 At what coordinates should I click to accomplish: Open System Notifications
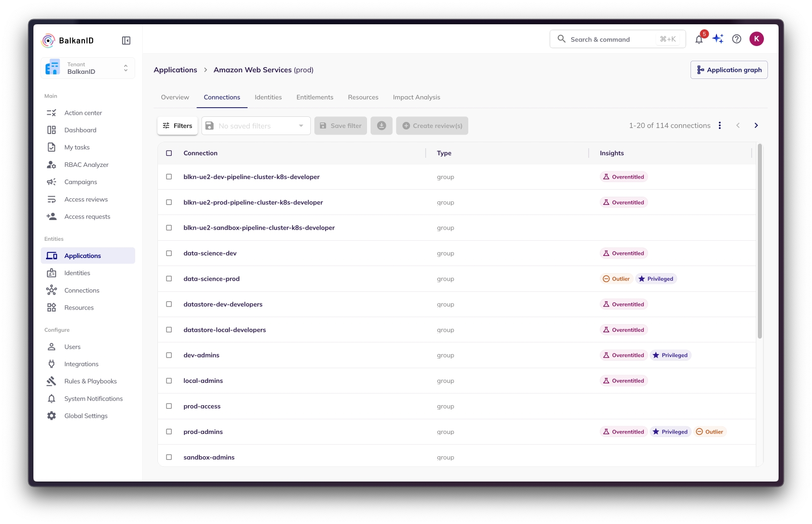coord(88,399)
